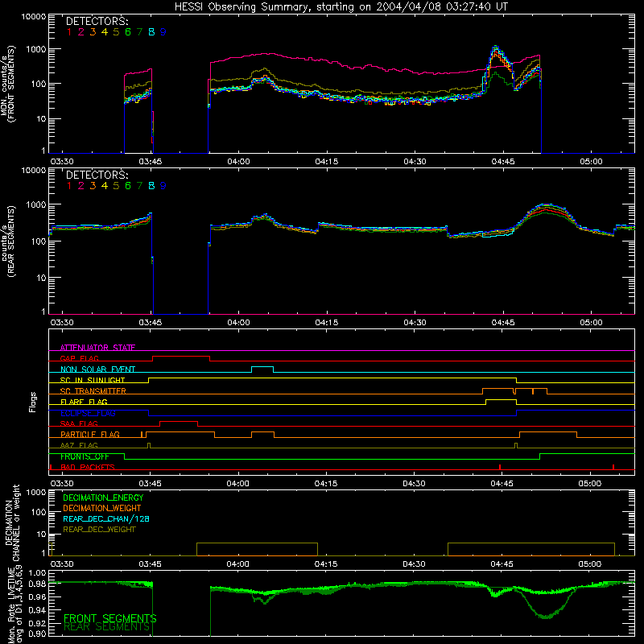Click the front segments counts/s axis title
The image size is (644, 644).
tap(7, 85)
